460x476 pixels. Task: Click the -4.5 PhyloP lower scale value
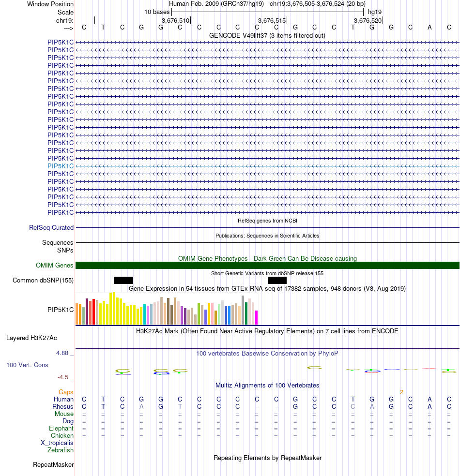(63, 377)
